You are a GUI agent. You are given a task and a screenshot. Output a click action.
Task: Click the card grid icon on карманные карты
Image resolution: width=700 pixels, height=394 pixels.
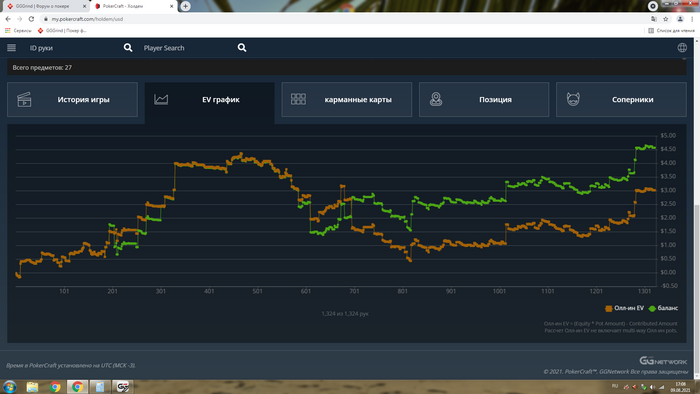click(298, 99)
